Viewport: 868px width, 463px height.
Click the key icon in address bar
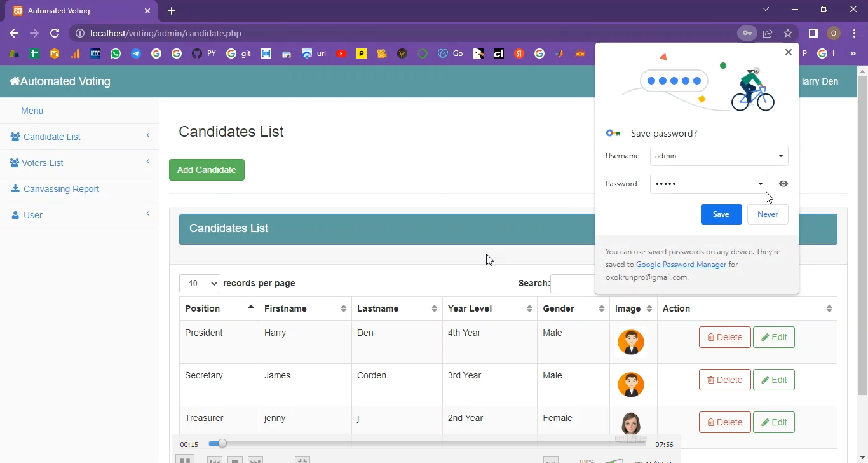pos(747,33)
